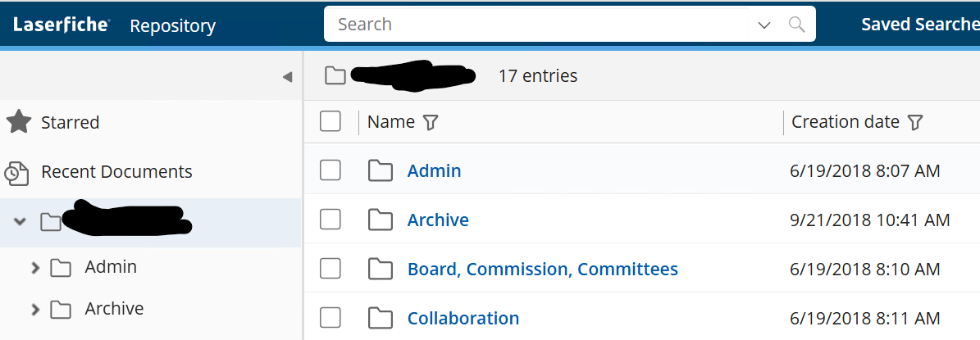
Task: Open the Board, Commission, Committees folder link
Action: [x=542, y=270]
